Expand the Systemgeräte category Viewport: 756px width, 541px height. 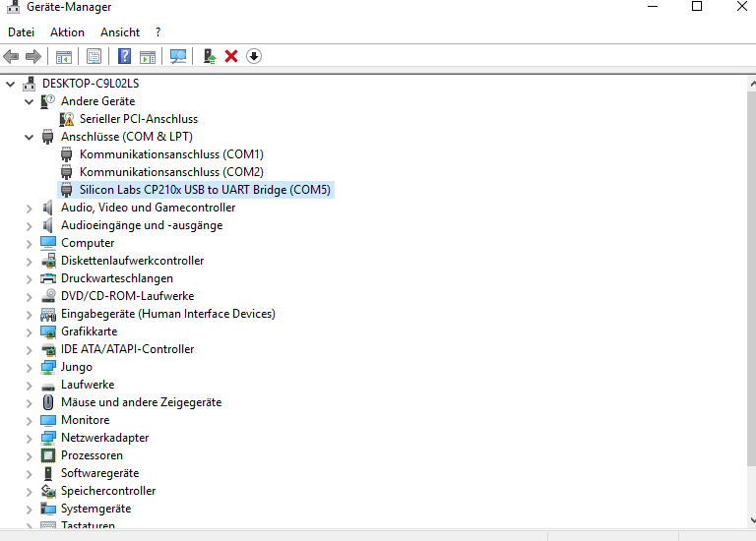click(x=29, y=510)
